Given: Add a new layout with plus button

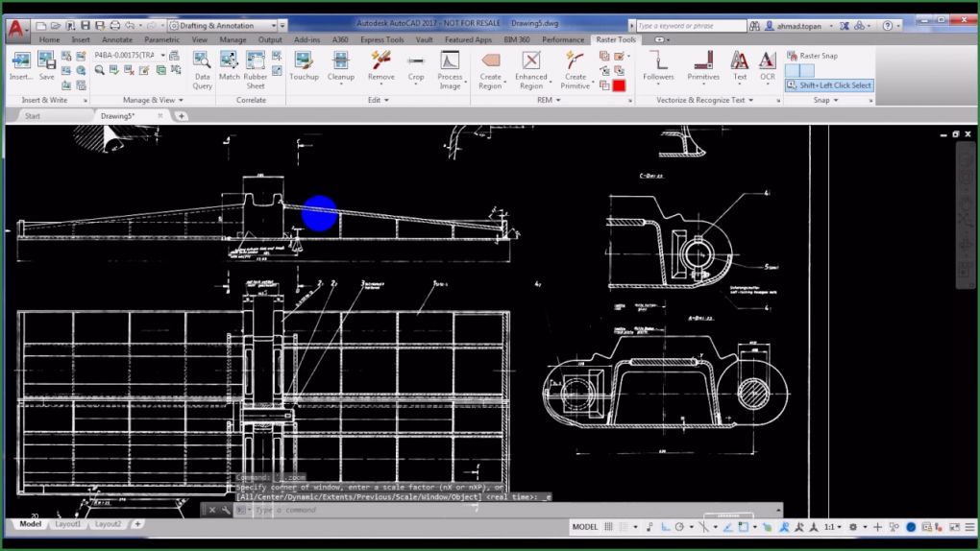Looking at the screenshot, I should [137, 524].
